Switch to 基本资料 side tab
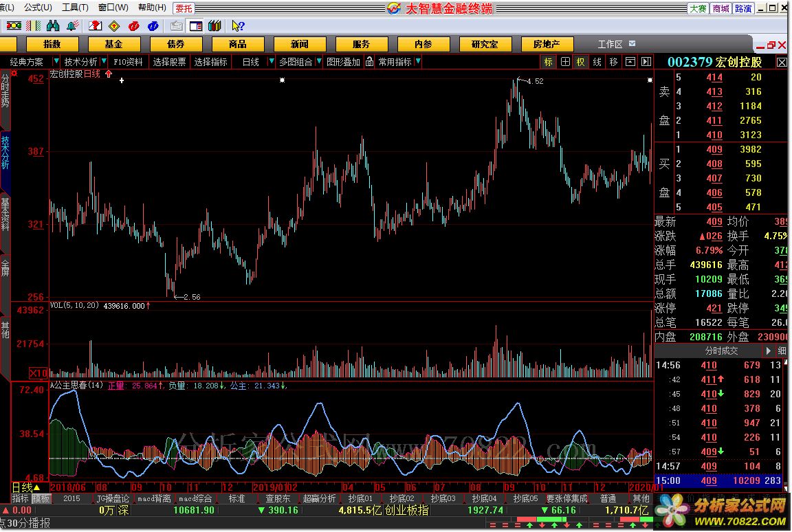Screen dimensions: 792x532 pyautogui.click(x=5, y=214)
